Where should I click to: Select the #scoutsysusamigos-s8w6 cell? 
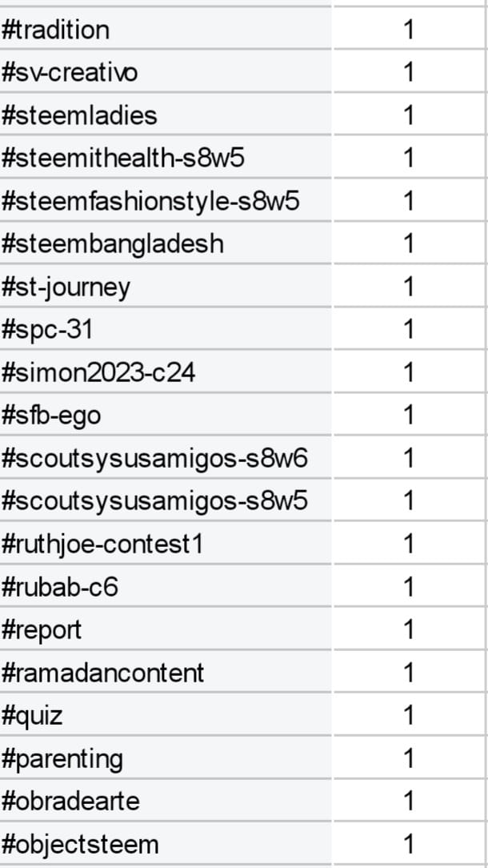click(166, 458)
